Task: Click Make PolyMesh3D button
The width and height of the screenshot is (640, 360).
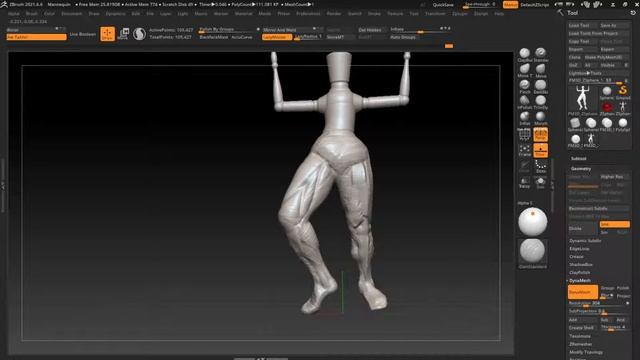Action: (x=606, y=57)
